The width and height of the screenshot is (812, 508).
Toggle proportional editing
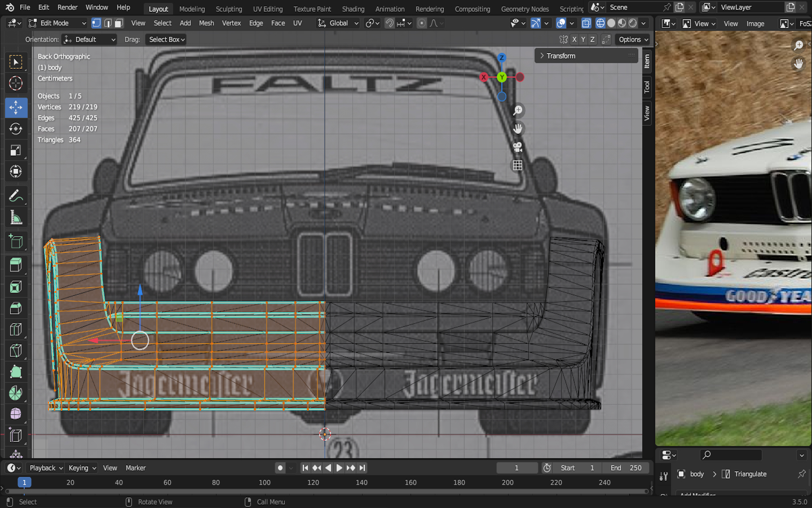click(422, 23)
